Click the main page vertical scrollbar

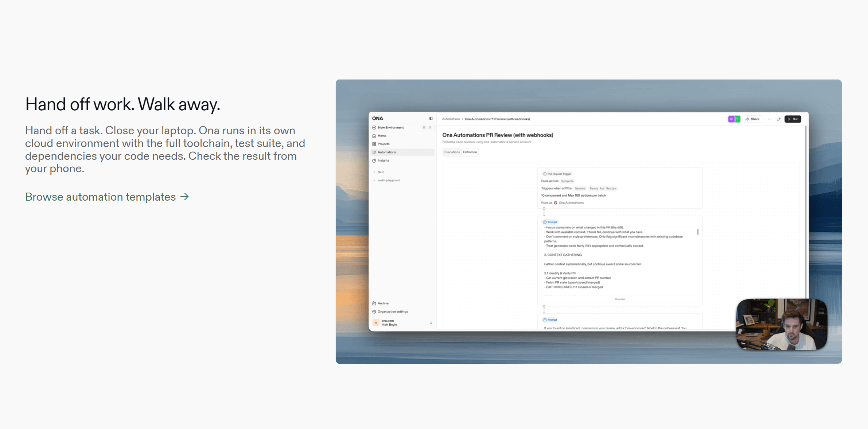click(x=806, y=212)
